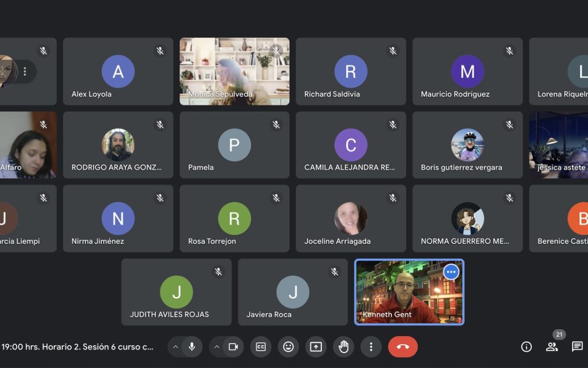Open meeting details info icon
The height and width of the screenshot is (368, 588).
point(526,347)
